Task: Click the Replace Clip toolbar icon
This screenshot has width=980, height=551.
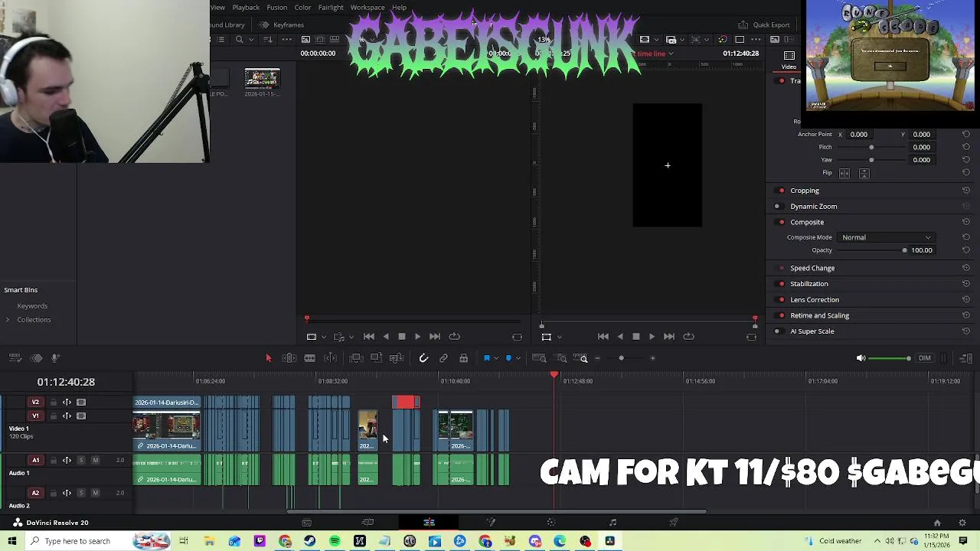Action: (x=397, y=358)
